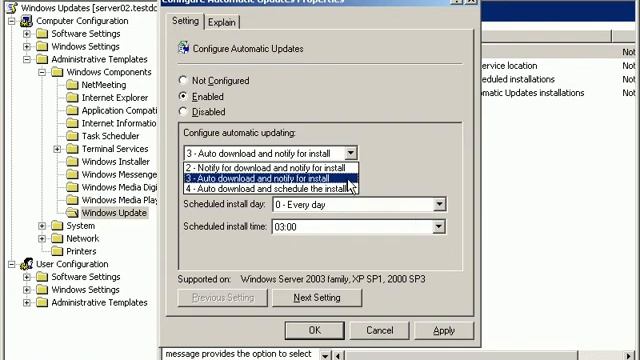Click the Software Settings folder icon under User Configuration

click(42, 277)
